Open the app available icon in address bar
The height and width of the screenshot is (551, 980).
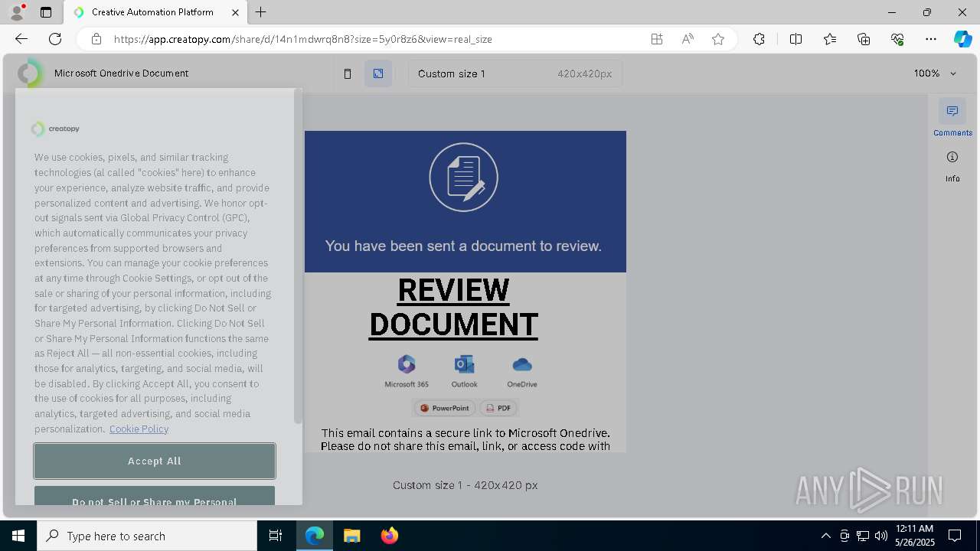tap(657, 39)
